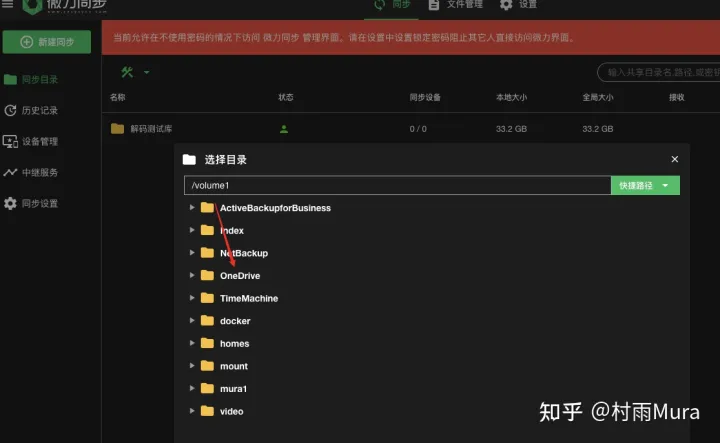Open 历史记录 history clock icon
The width and height of the screenshot is (720, 443).
coord(10,110)
